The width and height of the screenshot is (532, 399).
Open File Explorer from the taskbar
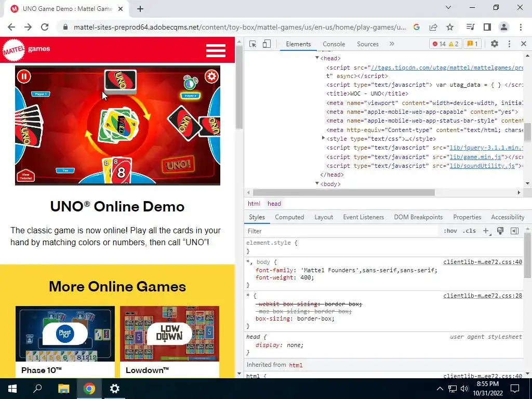click(x=63, y=389)
